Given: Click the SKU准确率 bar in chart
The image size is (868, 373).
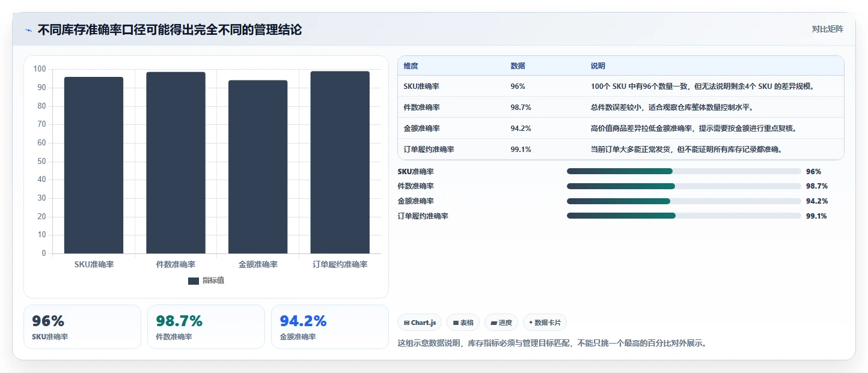Looking at the screenshot, I should pyautogui.click(x=94, y=165).
